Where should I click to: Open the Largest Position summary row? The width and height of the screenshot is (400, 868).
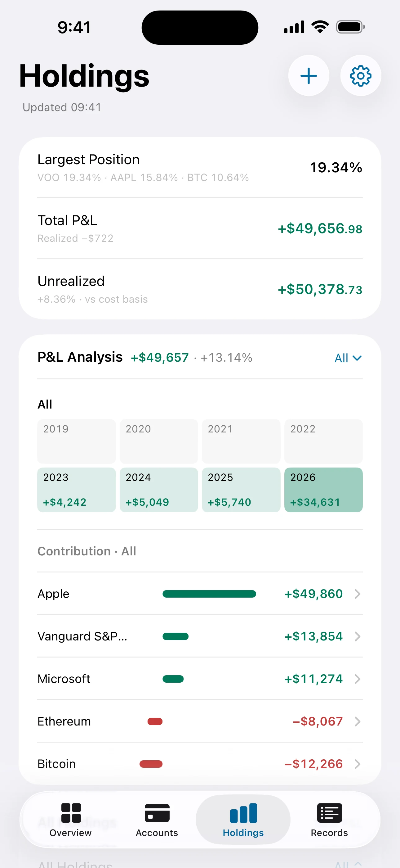(x=200, y=167)
